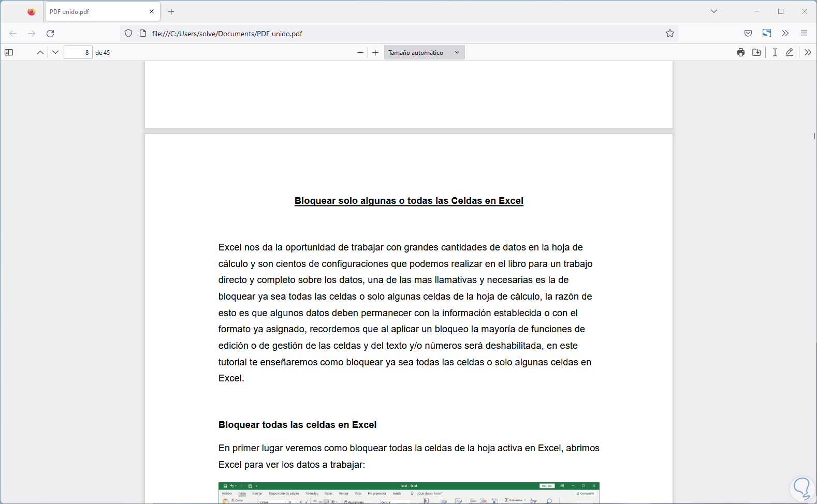817x504 pixels.
Task: Close the PDF unido.pdf tab
Action: pos(152,11)
